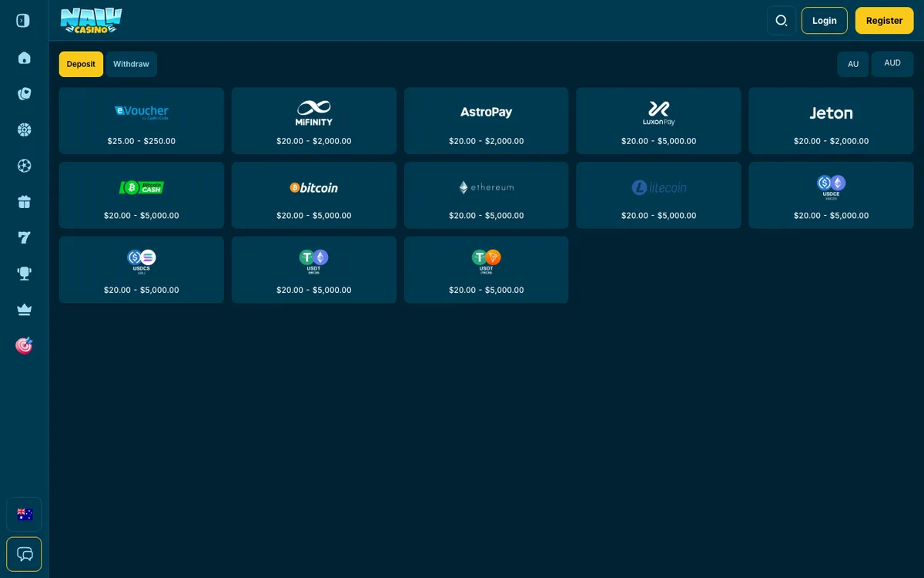Select bitcoin payment method
This screenshot has width=924, height=578.
click(314, 195)
